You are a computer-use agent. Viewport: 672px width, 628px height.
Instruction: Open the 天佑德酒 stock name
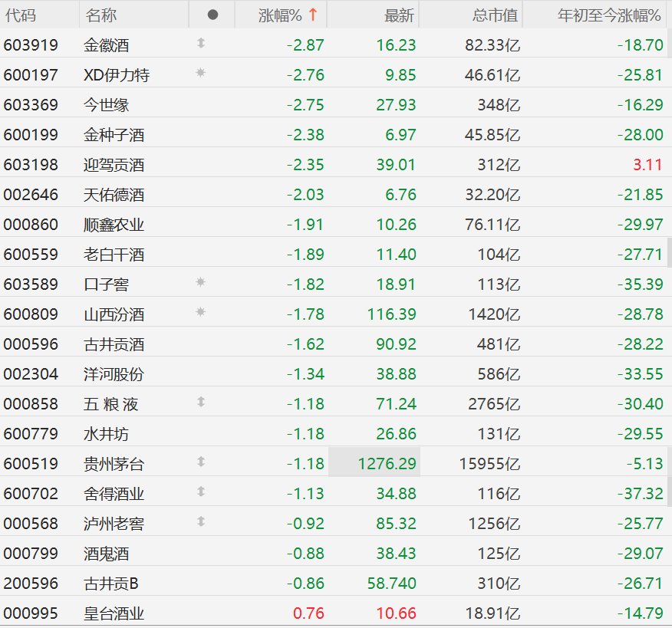[x=114, y=195]
